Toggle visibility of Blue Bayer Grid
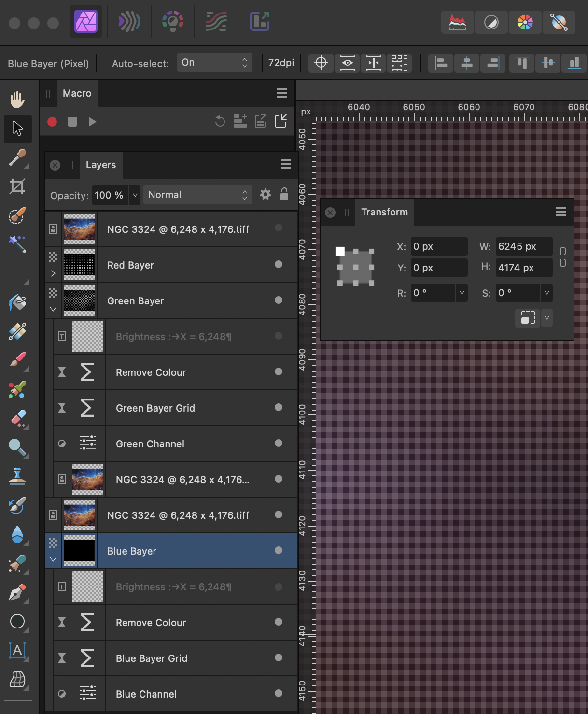Screen dimensions: 588x714 coord(279,657)
